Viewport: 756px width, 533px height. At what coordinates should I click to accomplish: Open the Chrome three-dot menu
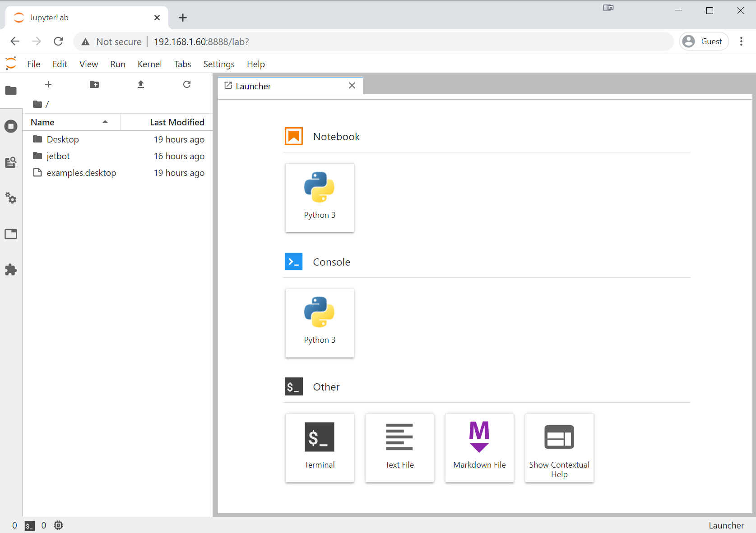pyautogui.click(x=741, y=41)
